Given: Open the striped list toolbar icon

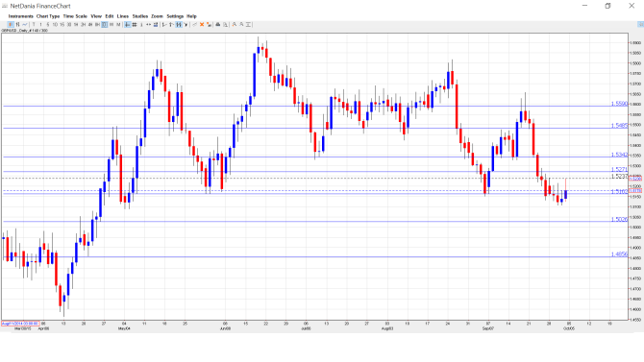Looking at the screenshot, I should click(x=156, y=25).
